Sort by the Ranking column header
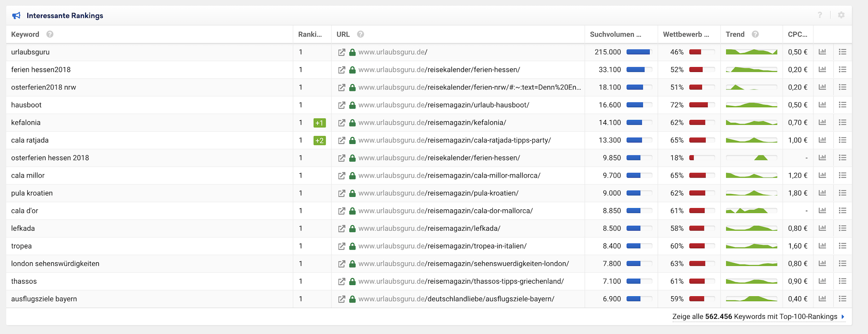Viewport: 868px width, 334px height. [x=310, y=34]
